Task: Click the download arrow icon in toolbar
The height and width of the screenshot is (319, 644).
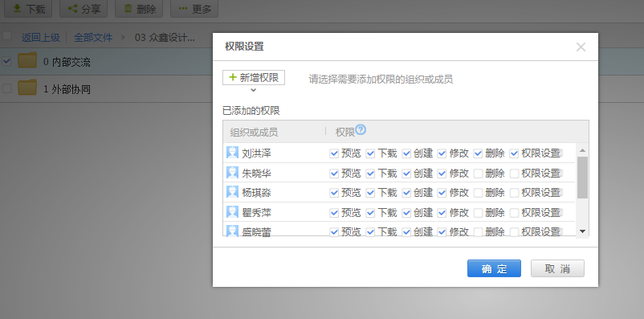Action: pos(17,8)
